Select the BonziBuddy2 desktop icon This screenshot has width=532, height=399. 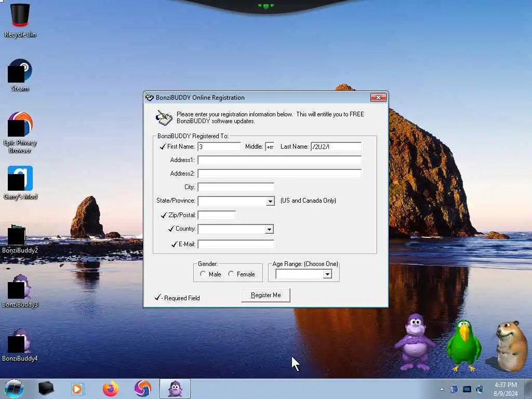[20, 239]
